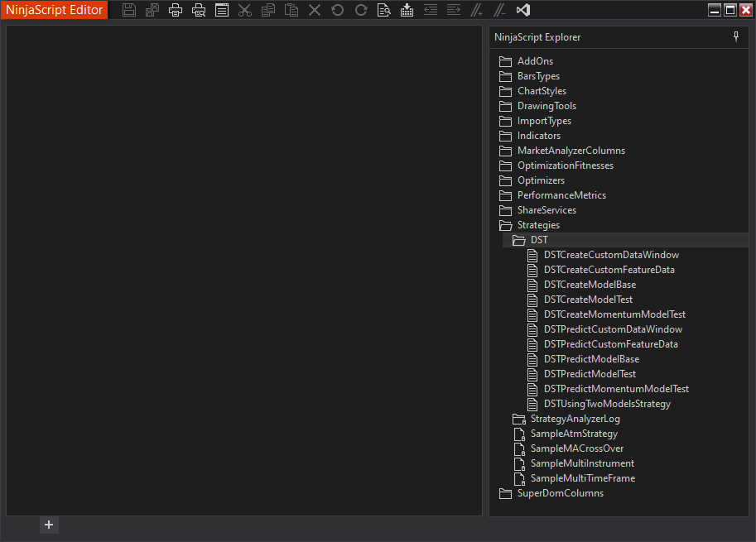
Task: Open Print Preview from toolbar
Action: pos(199,10)
